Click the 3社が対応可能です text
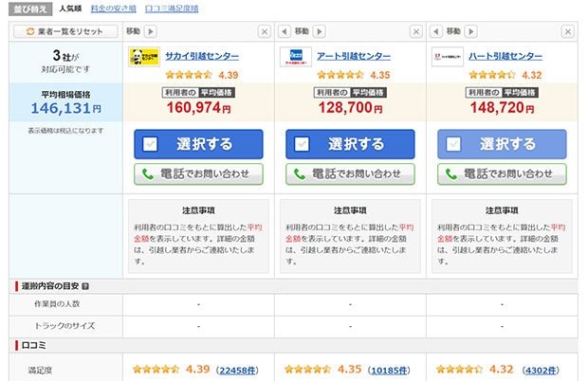Screen dimensions: 588x381 point(66,62)
